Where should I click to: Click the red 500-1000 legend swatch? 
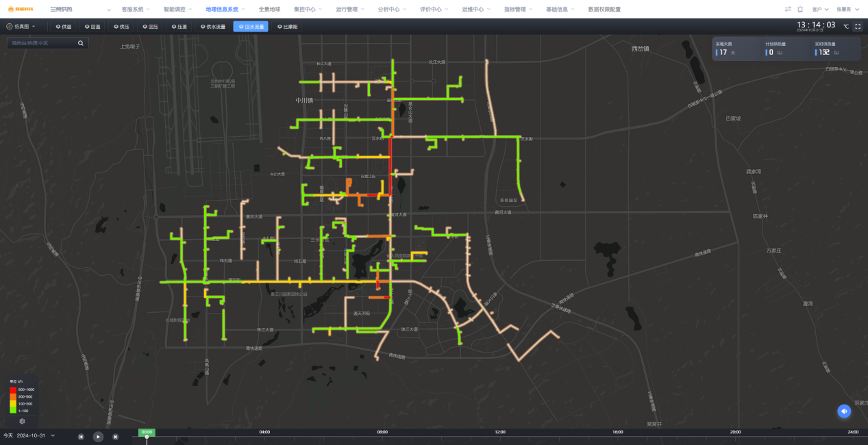pos(13,390)
